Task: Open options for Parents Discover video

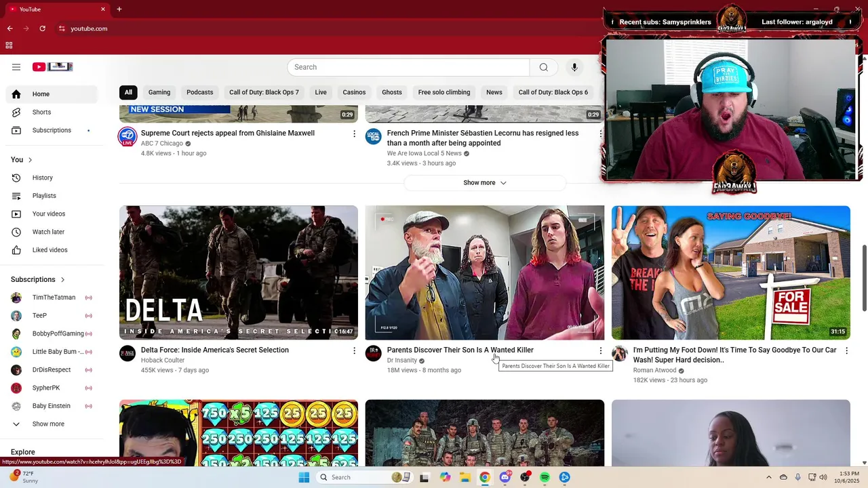Action: click(600, 350)
